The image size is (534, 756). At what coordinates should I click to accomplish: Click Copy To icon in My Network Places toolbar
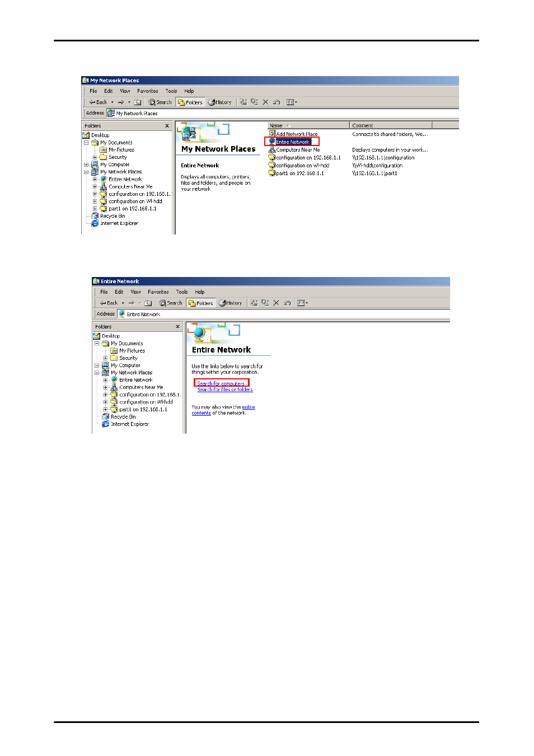coord(255,102)
